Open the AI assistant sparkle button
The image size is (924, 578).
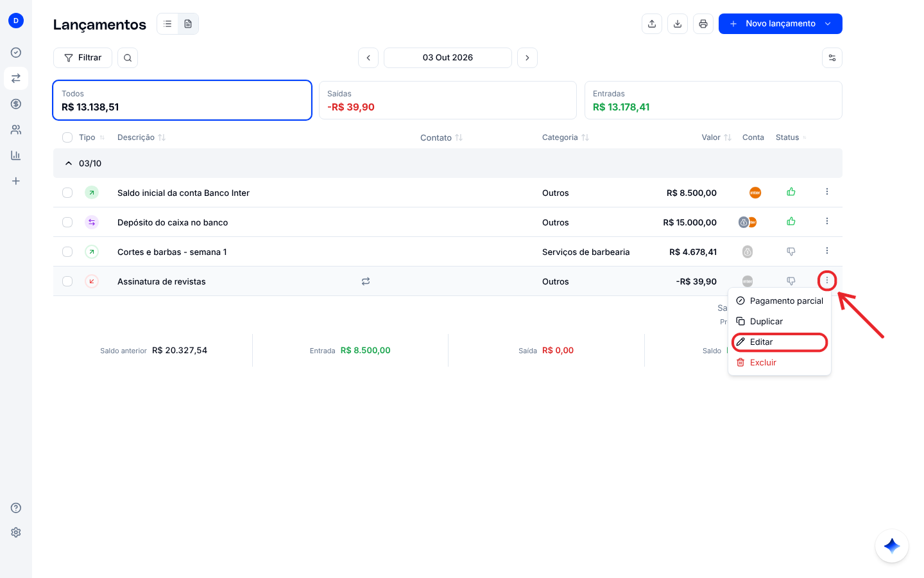pyautogui.click(x=892, y=546)
